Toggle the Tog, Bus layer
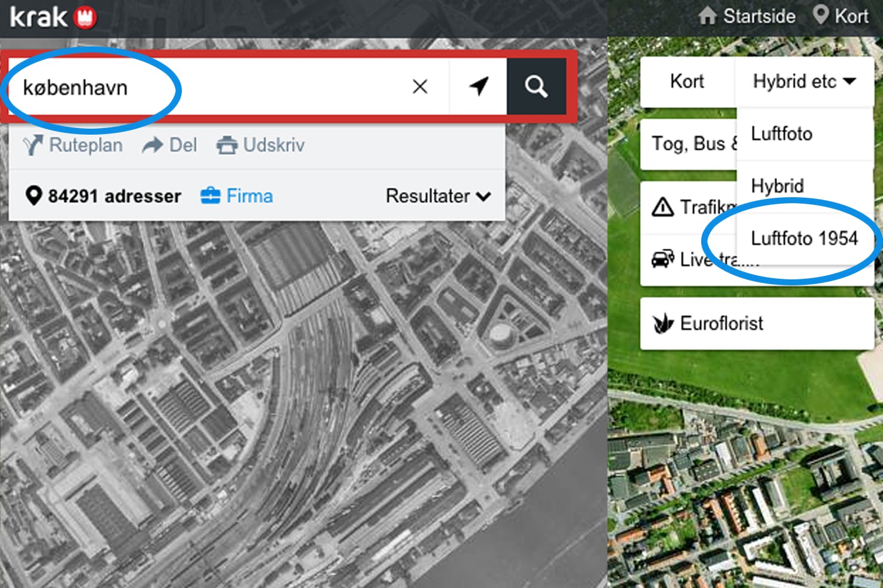This screenshot has height=588, width=883. [689, 144]
